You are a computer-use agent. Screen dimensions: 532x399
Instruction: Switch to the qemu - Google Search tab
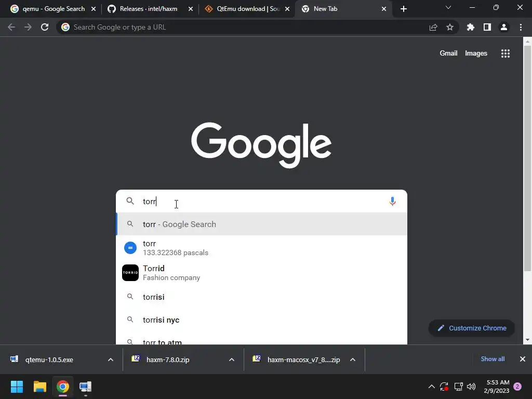click(52, 9)
